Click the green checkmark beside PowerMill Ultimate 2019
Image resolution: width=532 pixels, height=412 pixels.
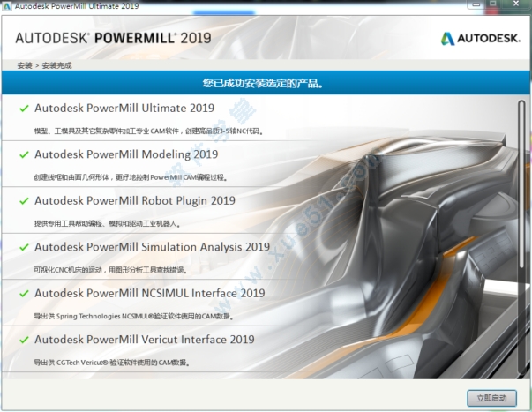point(24,109)
